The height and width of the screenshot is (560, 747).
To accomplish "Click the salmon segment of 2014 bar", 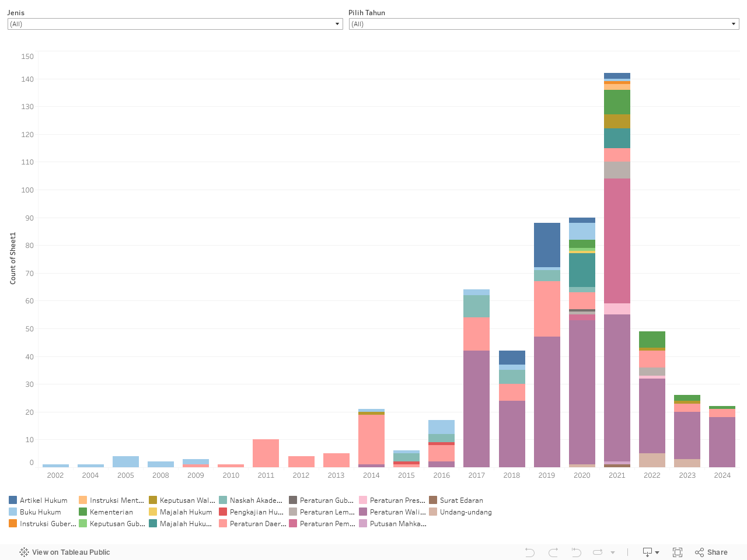I will [x=371, y=439].
